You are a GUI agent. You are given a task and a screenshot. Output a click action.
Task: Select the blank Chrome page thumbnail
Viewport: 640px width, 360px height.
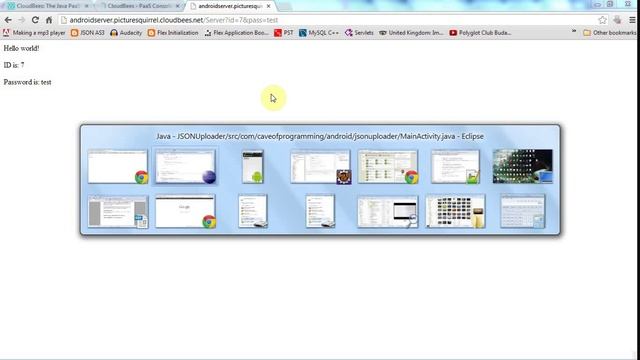coord(118,166)
